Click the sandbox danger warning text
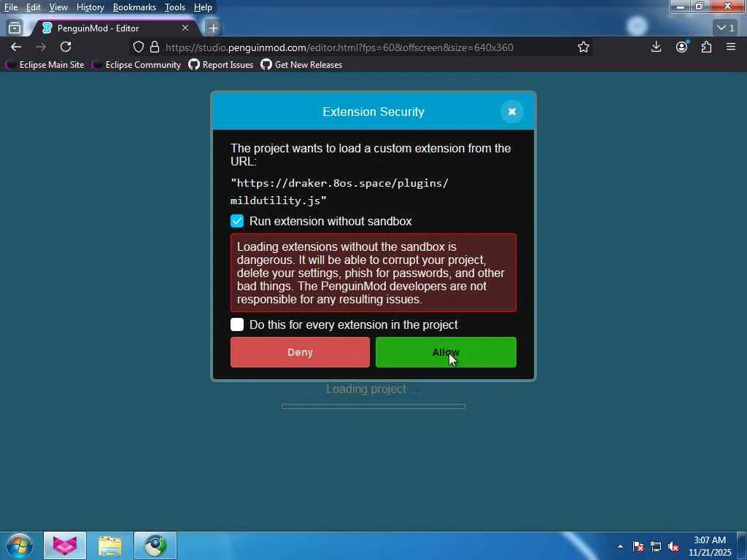The height and width of the screenshot is (560, 747). (x=373, y=273)
